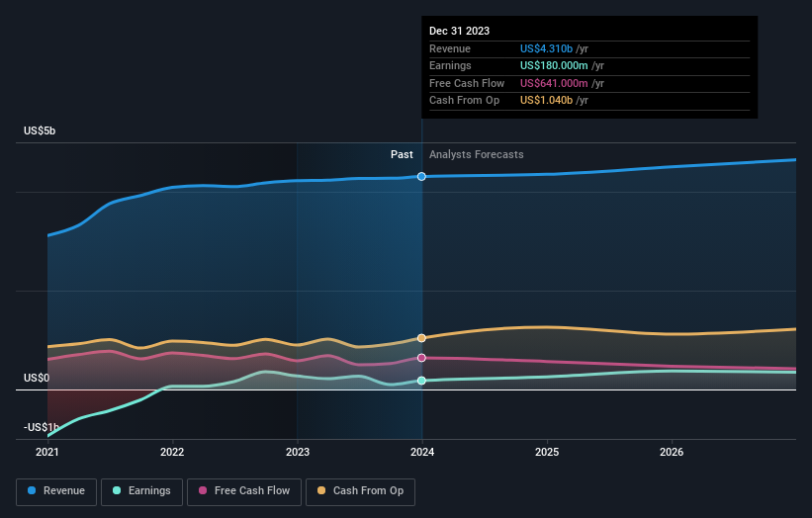Image resolution: width=812 pixels, height=518 pixels.
Task: Click the US$0 y-axis label
Action: tap(37, 378)
